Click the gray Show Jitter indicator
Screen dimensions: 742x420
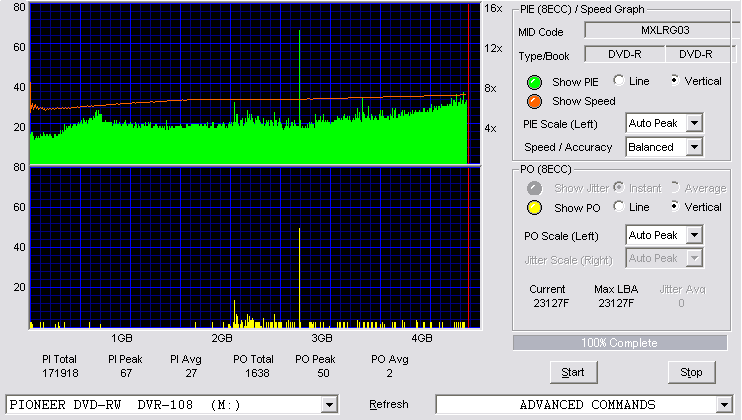click(534, 188)
